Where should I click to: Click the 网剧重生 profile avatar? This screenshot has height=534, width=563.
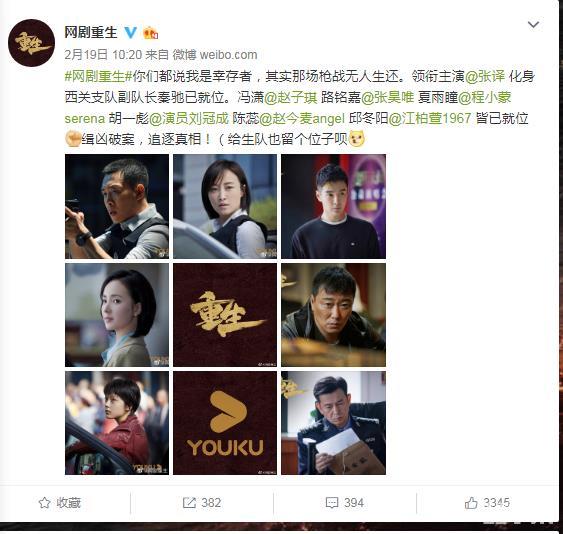(32, 43)
